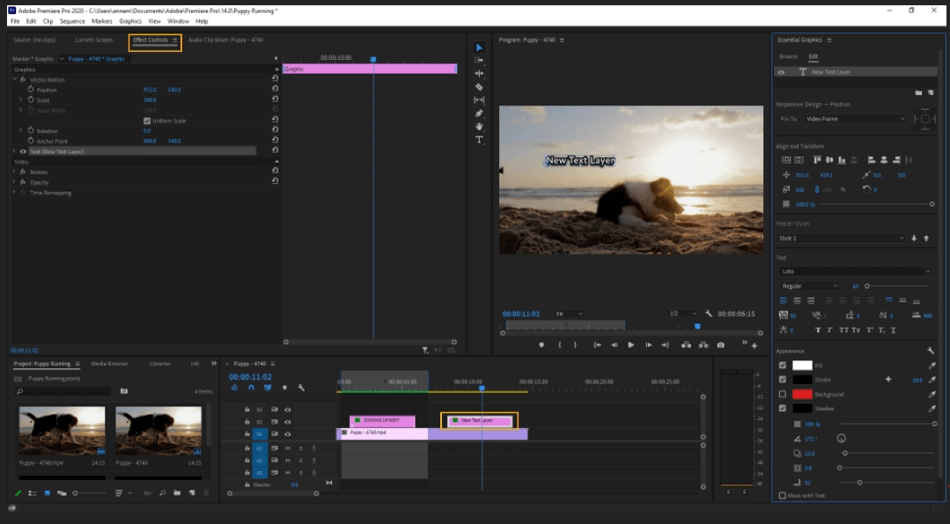Screen dimensions: 950x524
Task: Enable the Background appearance checkbox
Action: pyautogui.click(x=782, y=394)
